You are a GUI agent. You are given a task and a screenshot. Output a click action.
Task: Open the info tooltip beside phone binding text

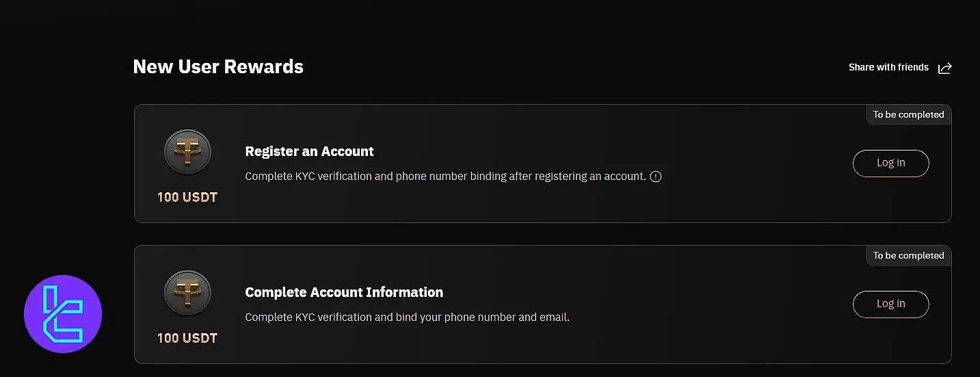click(656, 177)
